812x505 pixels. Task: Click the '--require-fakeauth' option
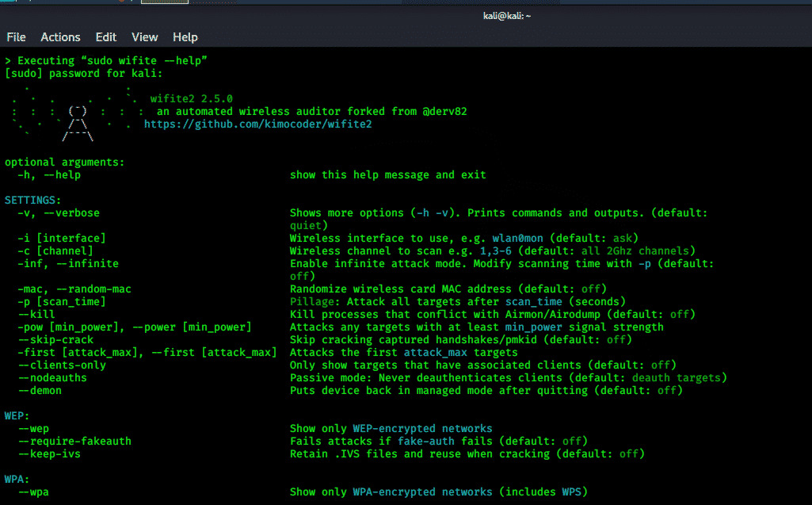coord(74,442)
